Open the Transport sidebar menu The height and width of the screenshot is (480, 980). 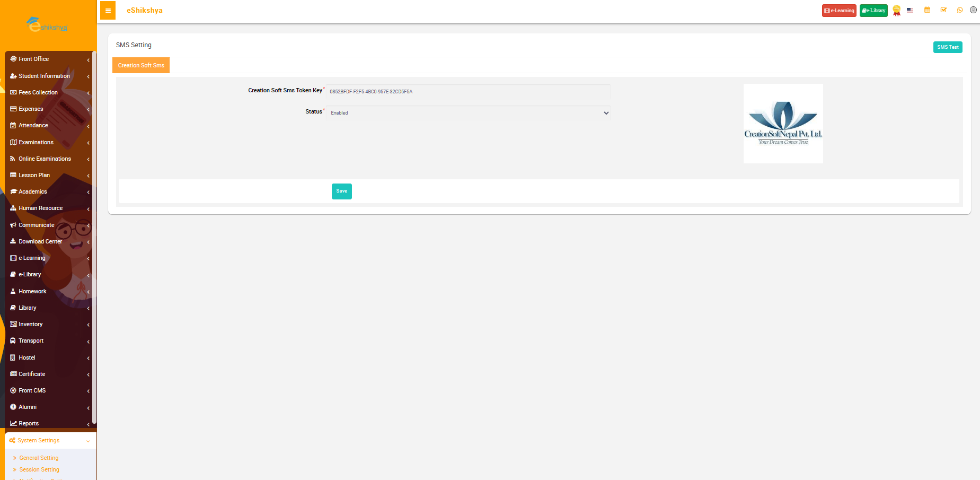pos(31,341)
